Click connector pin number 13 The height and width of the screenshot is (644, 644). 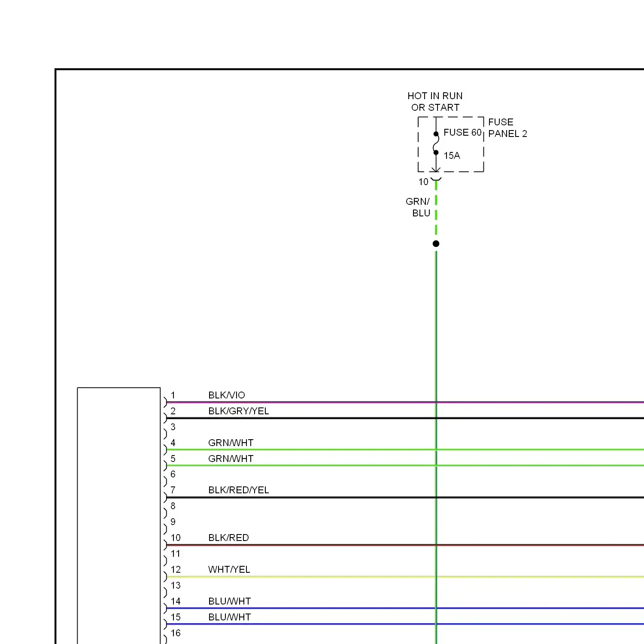(176, 586)
